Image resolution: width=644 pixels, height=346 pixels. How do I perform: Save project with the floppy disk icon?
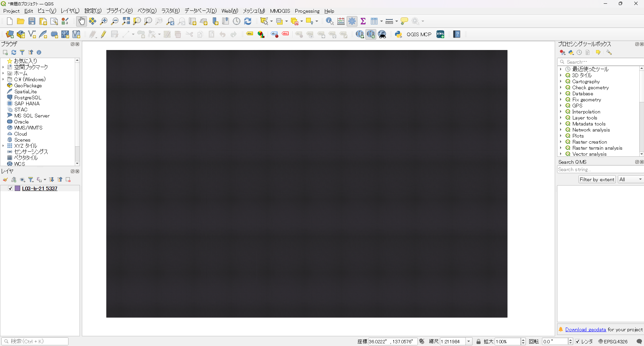32,21
